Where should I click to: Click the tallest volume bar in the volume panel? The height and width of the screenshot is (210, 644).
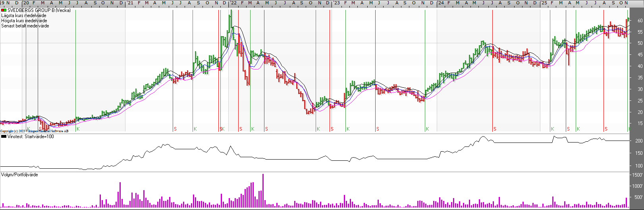263,191
